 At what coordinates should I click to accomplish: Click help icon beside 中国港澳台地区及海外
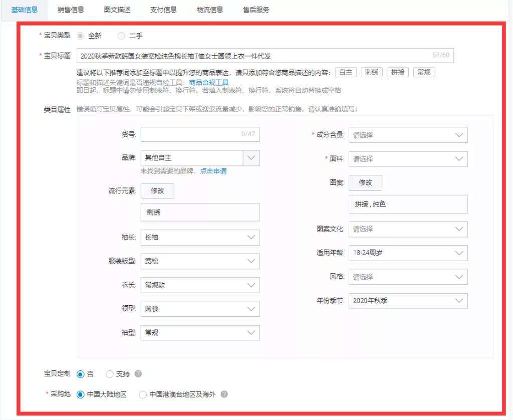tap(224, 394)
